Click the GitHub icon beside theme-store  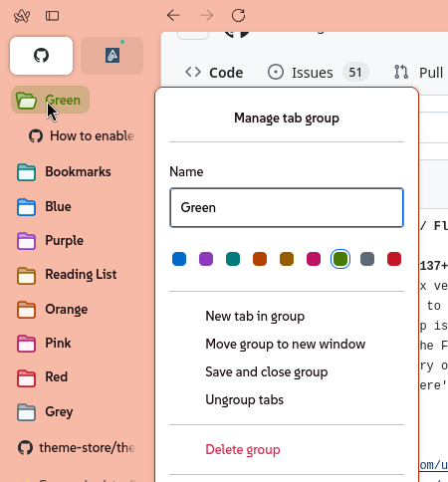pos(25,447)
